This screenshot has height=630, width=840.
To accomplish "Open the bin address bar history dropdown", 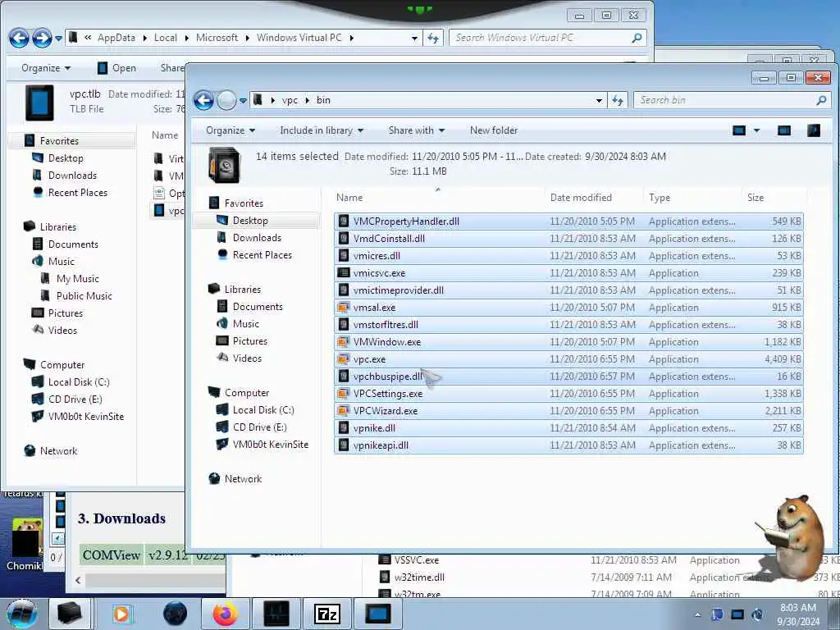I will (x=598, y=100).
